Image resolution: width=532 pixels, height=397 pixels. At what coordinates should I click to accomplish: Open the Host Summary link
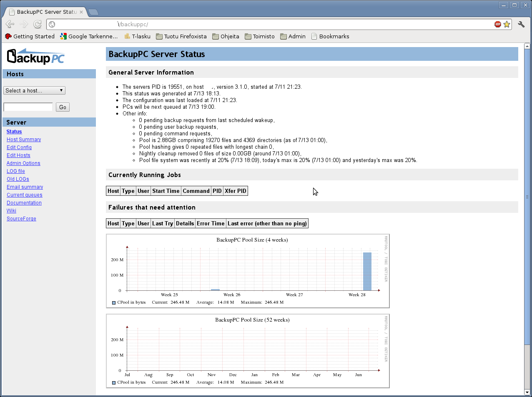pyautogui.click(x=24, y=140)
